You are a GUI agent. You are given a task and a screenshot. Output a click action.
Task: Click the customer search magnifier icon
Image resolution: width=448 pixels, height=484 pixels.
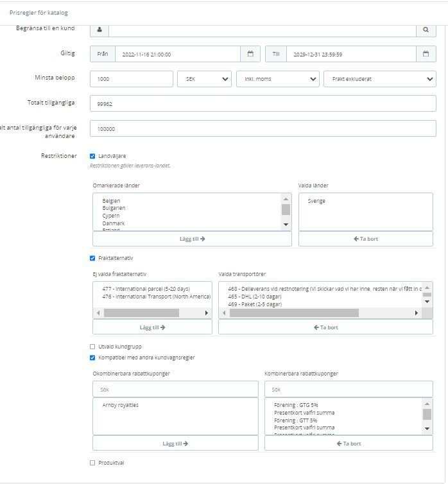[426, 30]
